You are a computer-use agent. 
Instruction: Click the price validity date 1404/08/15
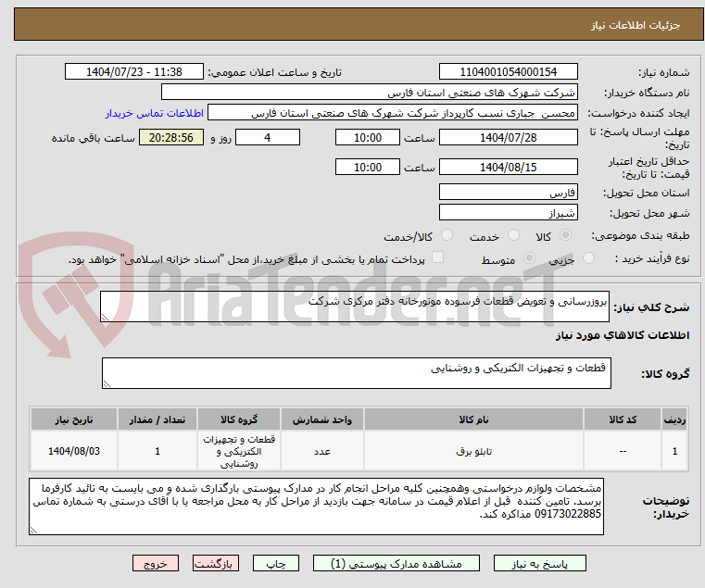[508, 167]
